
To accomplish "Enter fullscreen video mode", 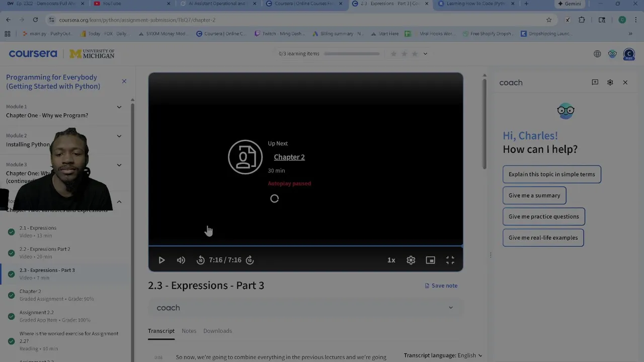I will [x=450, y=260].
